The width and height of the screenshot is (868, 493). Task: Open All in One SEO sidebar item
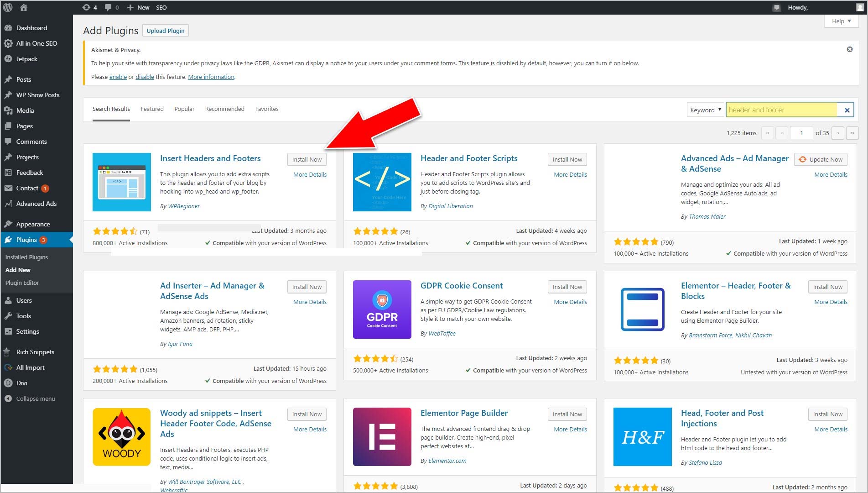tap(36, 43)
